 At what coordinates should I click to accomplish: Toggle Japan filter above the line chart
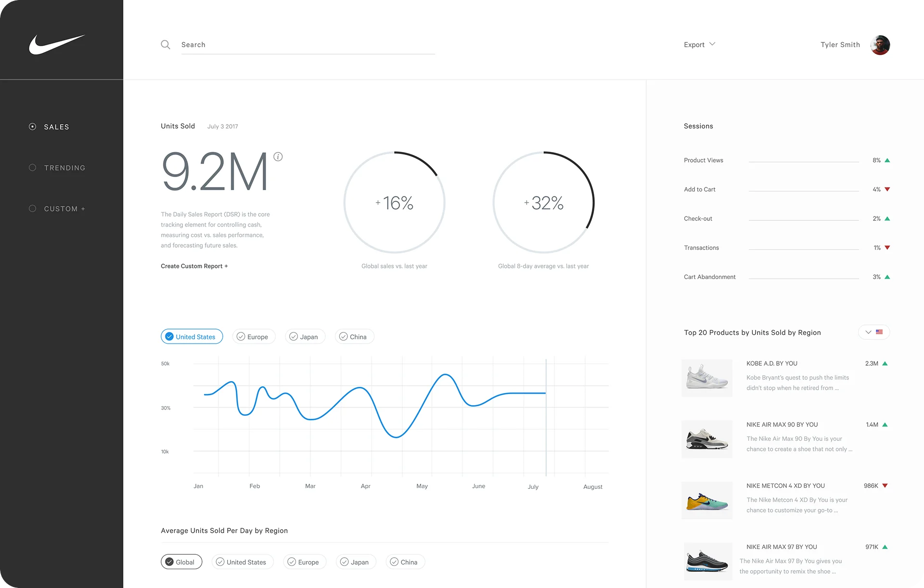[x=305, y=336]
